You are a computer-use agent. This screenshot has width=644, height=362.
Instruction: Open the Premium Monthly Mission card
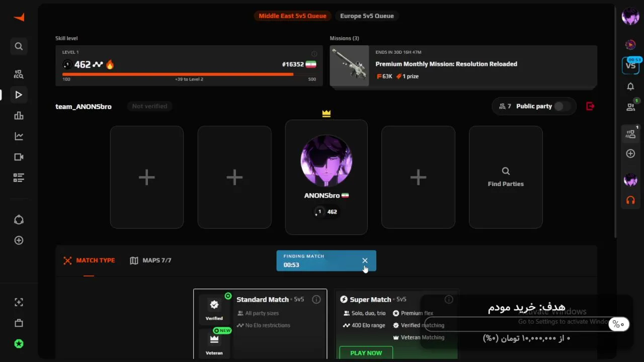[x=463, y=66]
